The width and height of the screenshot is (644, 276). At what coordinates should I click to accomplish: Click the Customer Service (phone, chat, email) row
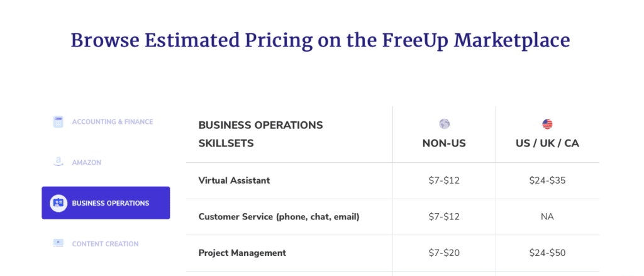pyautogui.click(x=392, y=216)
